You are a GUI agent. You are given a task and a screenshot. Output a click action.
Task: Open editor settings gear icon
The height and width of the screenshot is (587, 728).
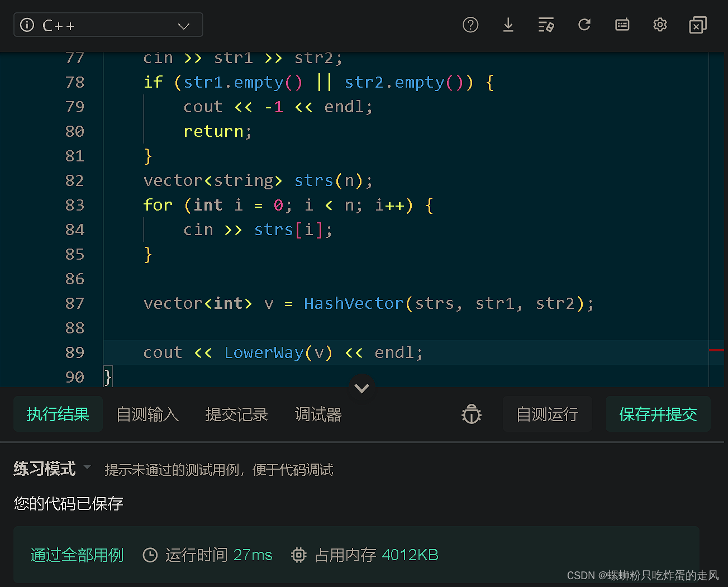pyautogui.click(x=660, y=25)
